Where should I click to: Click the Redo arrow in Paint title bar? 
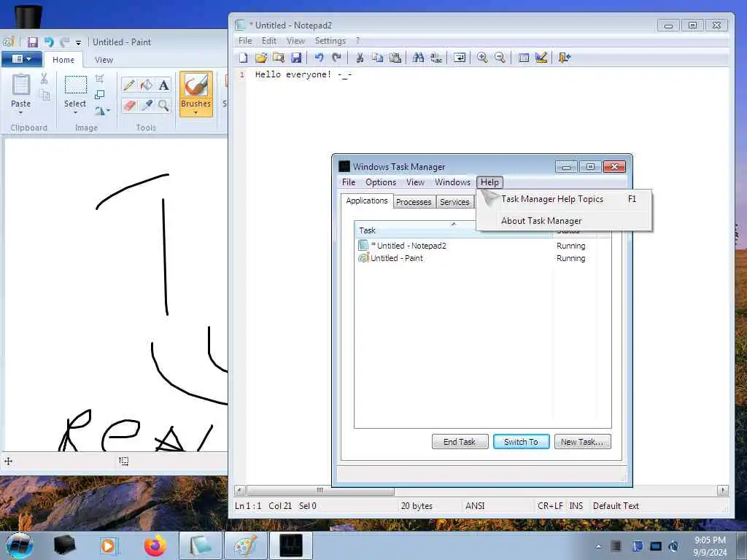click(64, 42)
